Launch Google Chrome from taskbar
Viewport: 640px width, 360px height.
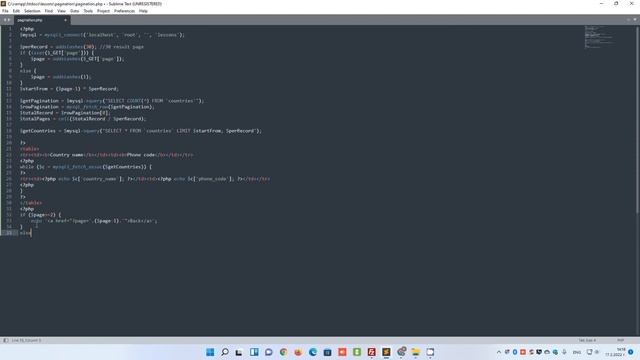pyautogui.click(x=283, y=352)
